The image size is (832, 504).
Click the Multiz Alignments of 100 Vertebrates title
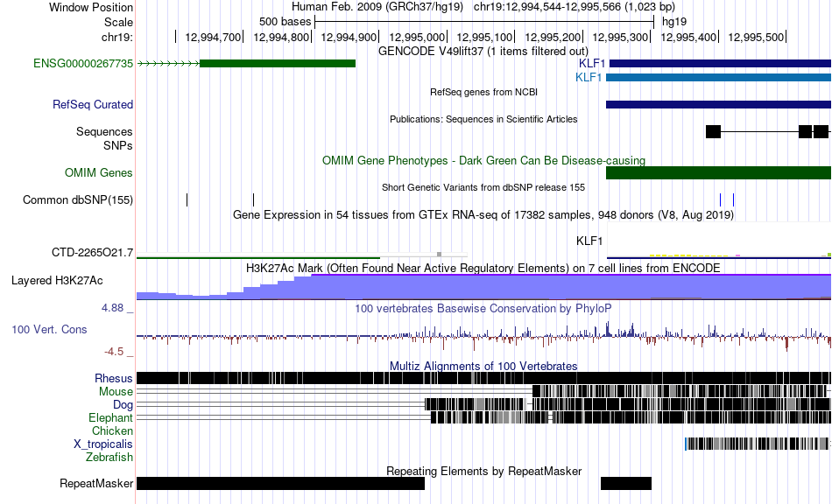[483, 367]
